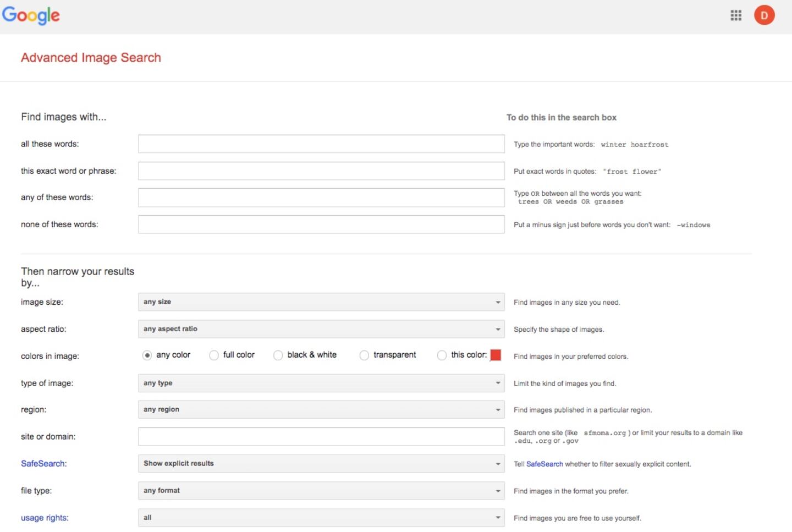Screen dimensions: 792x532
Task: Focus the this exact word or phrase field
Action: (321, 171)
